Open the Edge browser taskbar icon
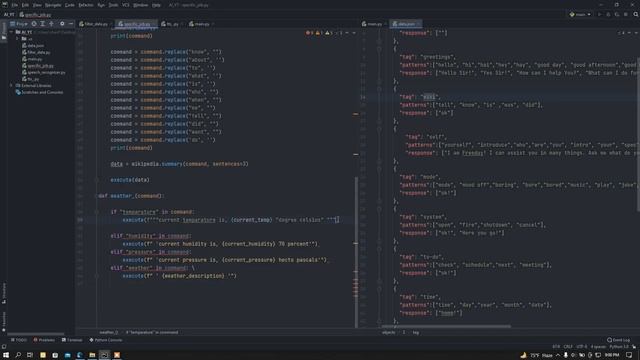The image size is (640, 360). tap(80, 355)
